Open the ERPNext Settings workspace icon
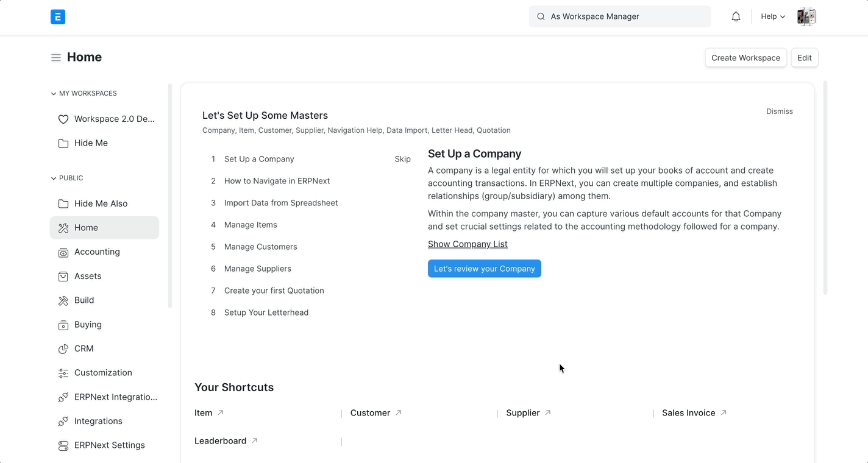 63,445
